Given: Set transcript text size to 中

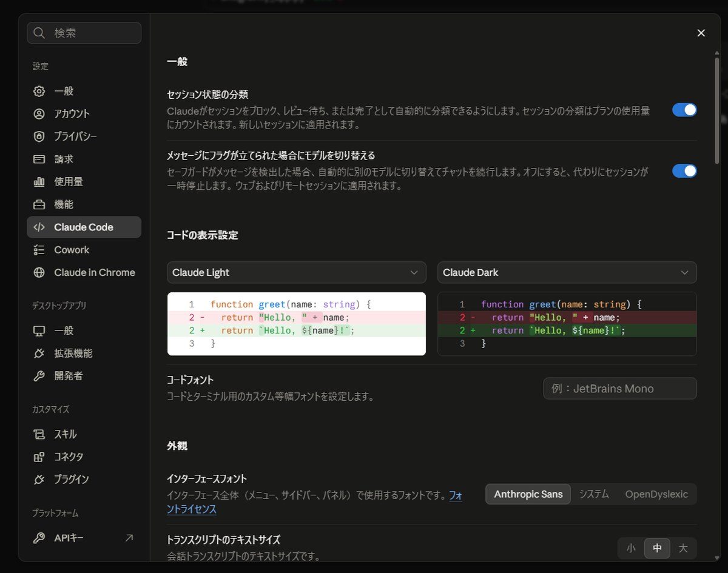Looking at the screenshot, I should tap(657, 548).
